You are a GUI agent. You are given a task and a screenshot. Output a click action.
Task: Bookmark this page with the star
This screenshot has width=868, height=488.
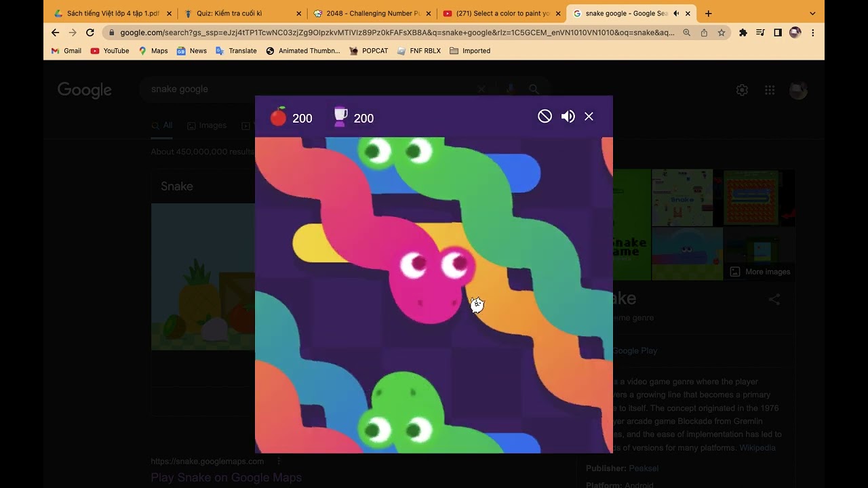point(721,33)
